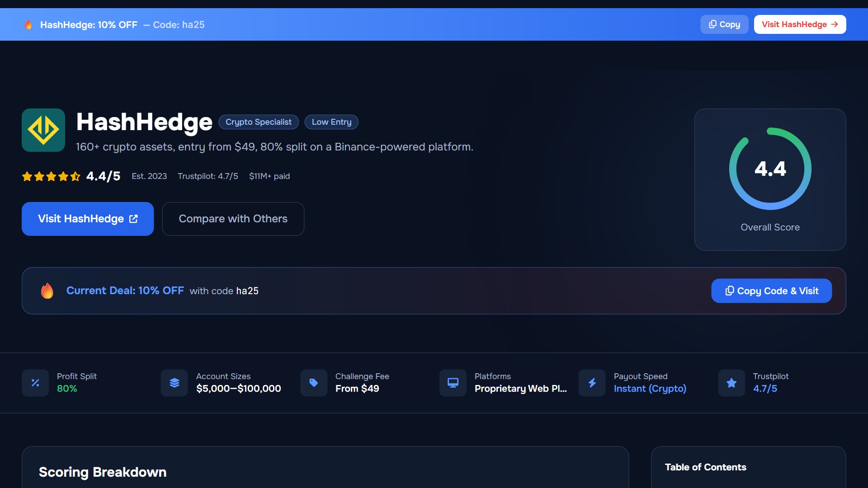The height and width of the screenshot is (488, 868).
Task: Select the Low Entry badge
Action: click(x=331, y=122)
